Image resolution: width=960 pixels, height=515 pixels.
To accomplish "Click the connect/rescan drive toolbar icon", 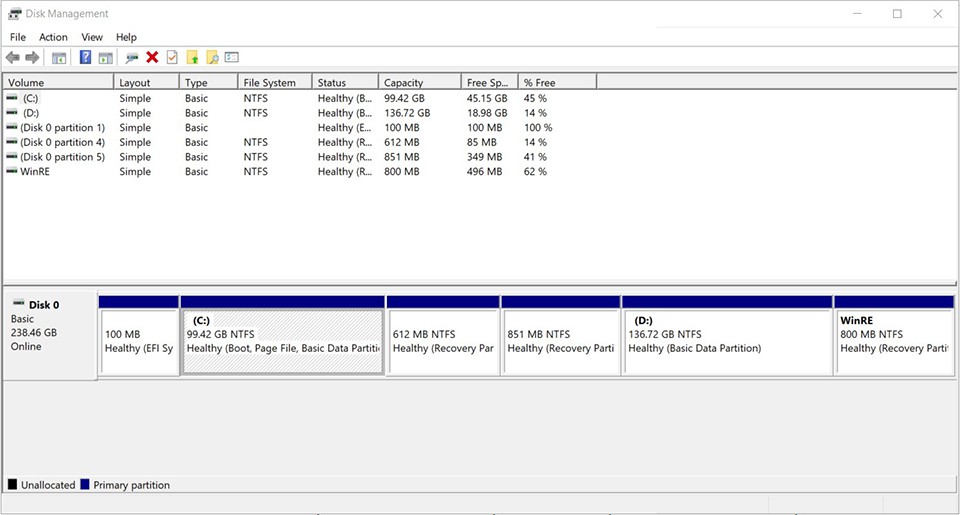I will [x=132, y=58].
